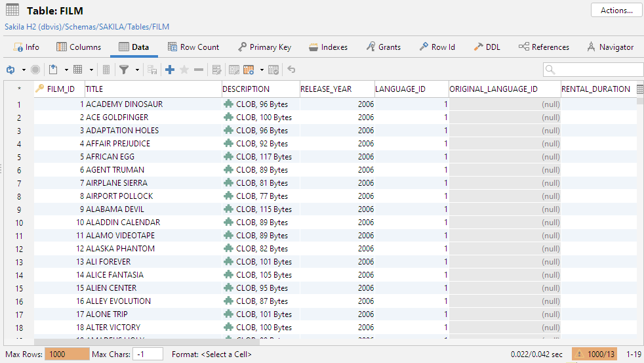Viewport: 644px width, 363px height.
Task: Click the Reload data icon
Action: click(10, 70)
